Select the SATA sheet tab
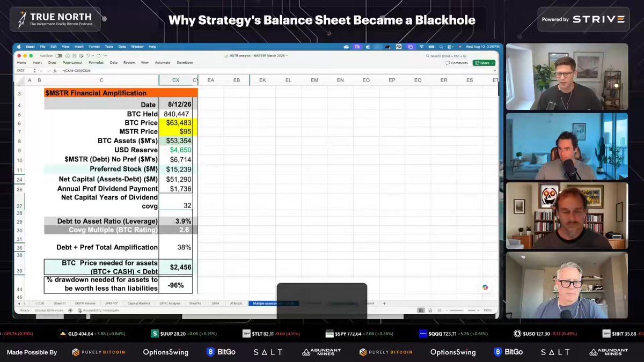This screenshot has width=644, height=362. (x=215, y=304)
